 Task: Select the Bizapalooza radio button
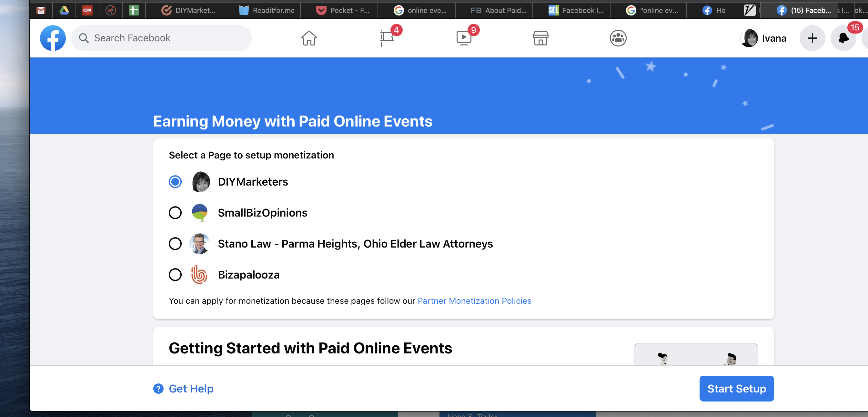[x=175, y=275]
